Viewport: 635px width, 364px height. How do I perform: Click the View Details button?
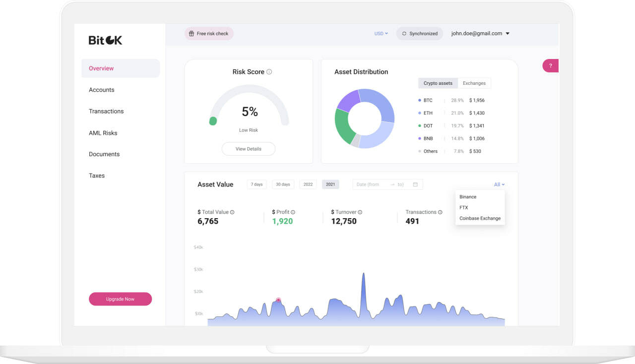[249, 149]
